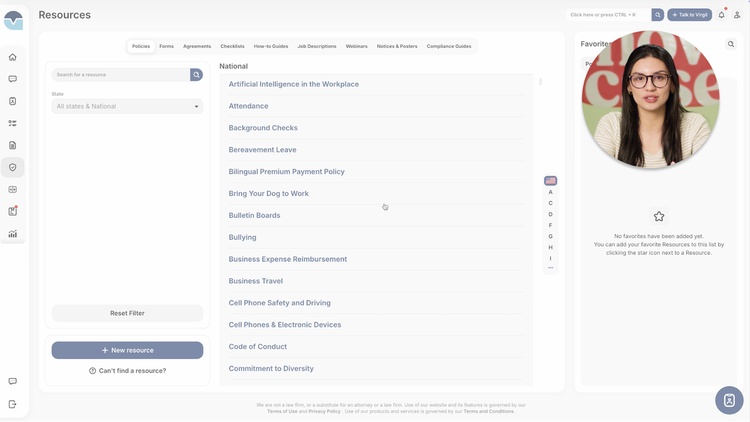Open Artificial Intelligence in the Workplace policy
The image size is (750, 422).
coord(294,84)
